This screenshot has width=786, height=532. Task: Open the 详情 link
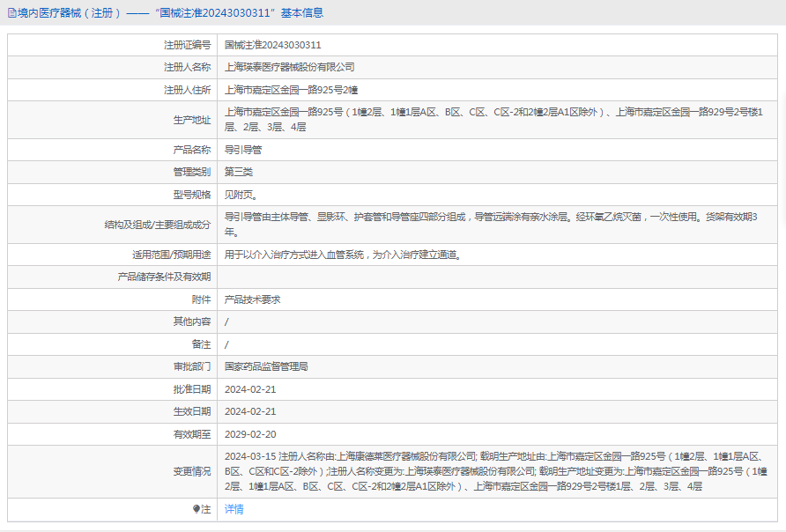pos(234,509)
